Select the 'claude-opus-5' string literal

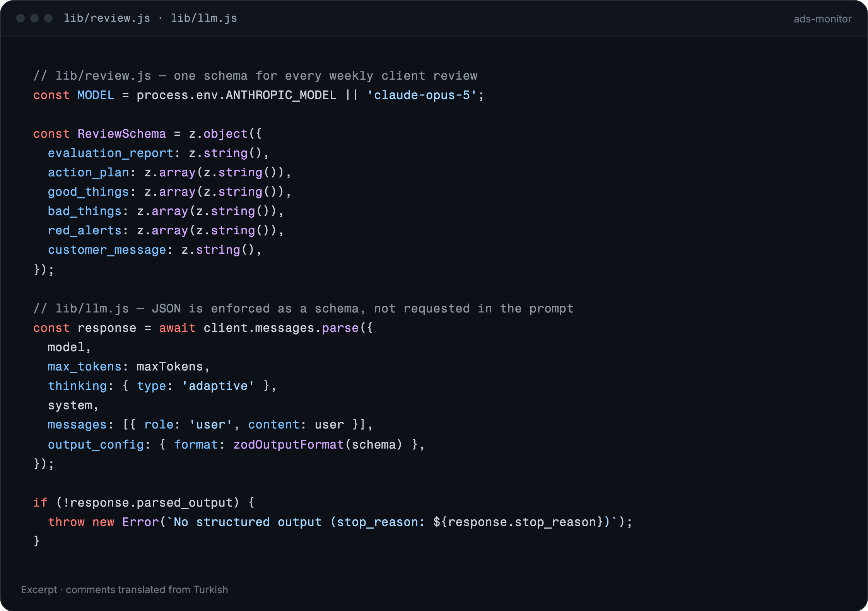[422, 95]
